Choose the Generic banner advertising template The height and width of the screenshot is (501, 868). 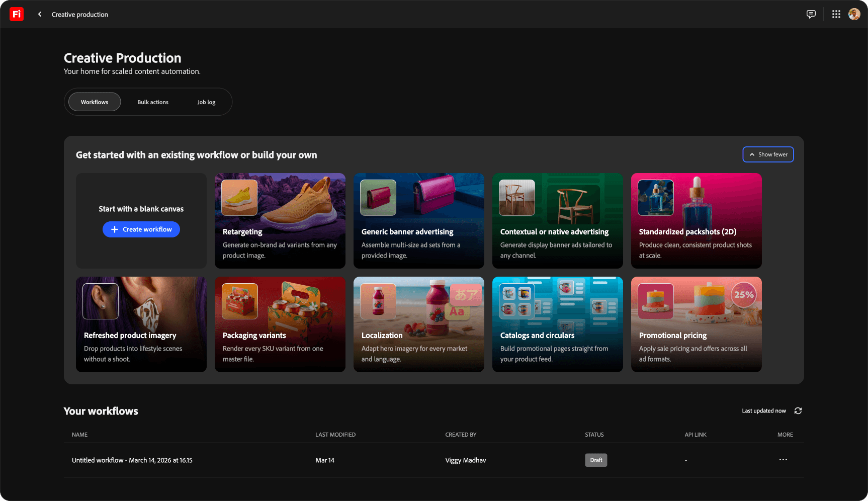point(419,221)
